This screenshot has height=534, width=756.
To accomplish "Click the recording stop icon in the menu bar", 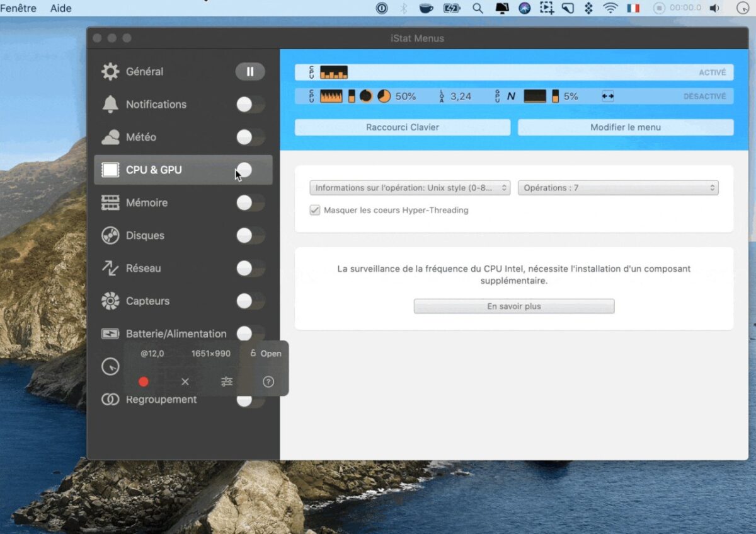I will coord(659,8).
